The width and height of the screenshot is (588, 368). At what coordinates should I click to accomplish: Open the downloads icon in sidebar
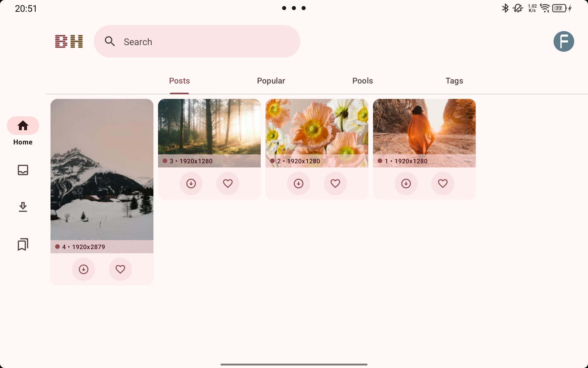click(x=23, y=207)
